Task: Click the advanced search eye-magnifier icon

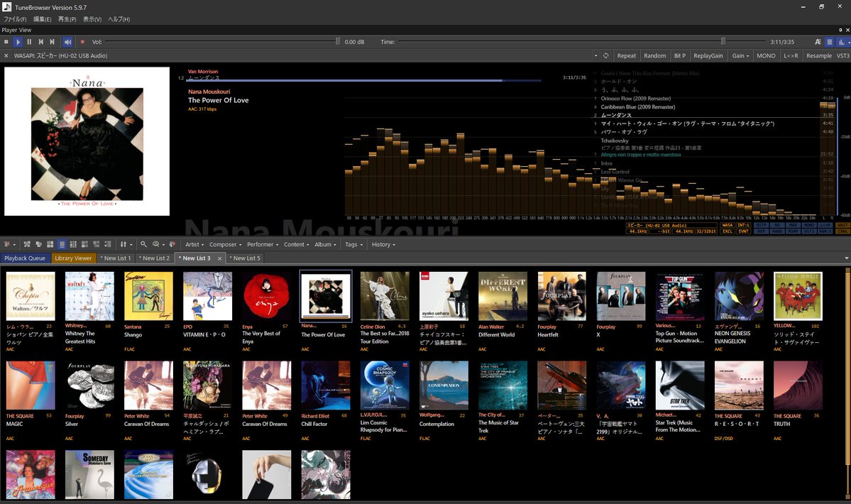Action: point(155,245)
